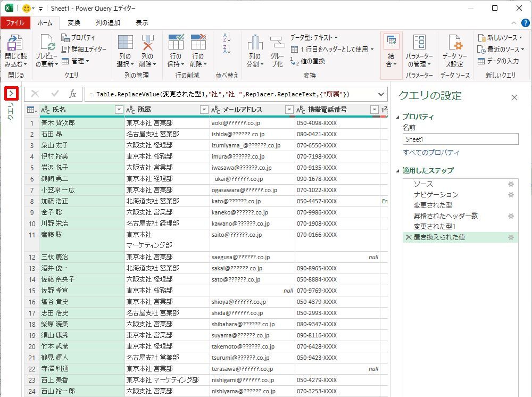Click the table menu icon at grid corner
The height and width of the screenshot is (397, 532).
32,110
